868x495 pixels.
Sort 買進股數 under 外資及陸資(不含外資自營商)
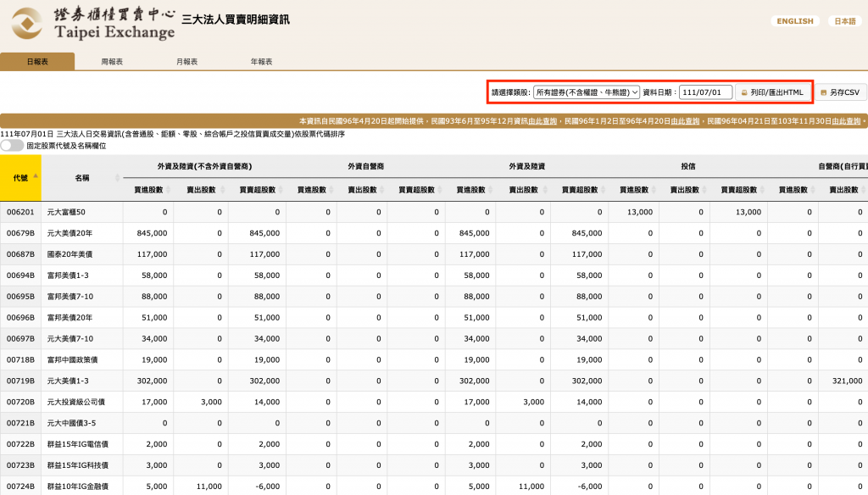coord(169,190)
